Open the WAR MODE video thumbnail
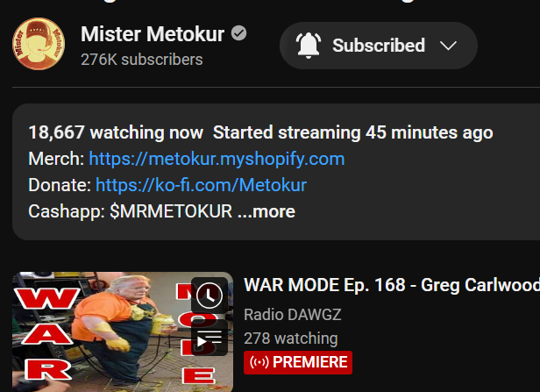540x392 pixels. tap(123, 331)
